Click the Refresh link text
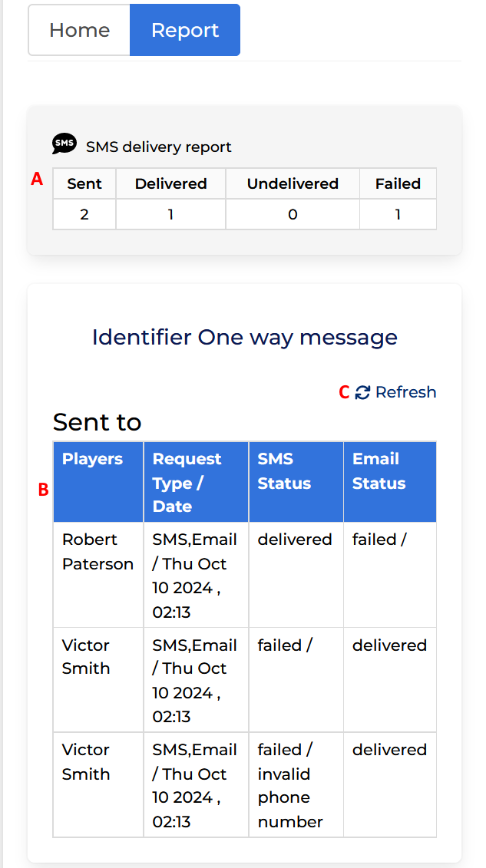This screenshot has width=486, height=868. pos(405,392)
